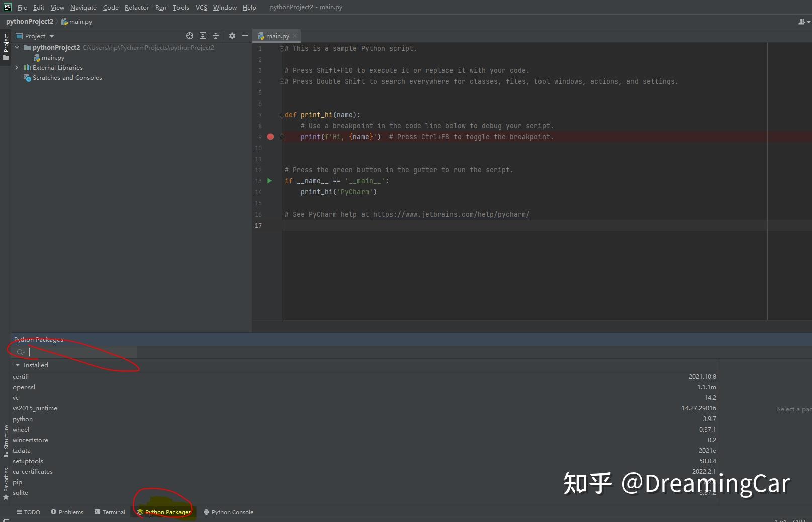
Task: Click the green run arrow on line 13
Action: [269, 181]
